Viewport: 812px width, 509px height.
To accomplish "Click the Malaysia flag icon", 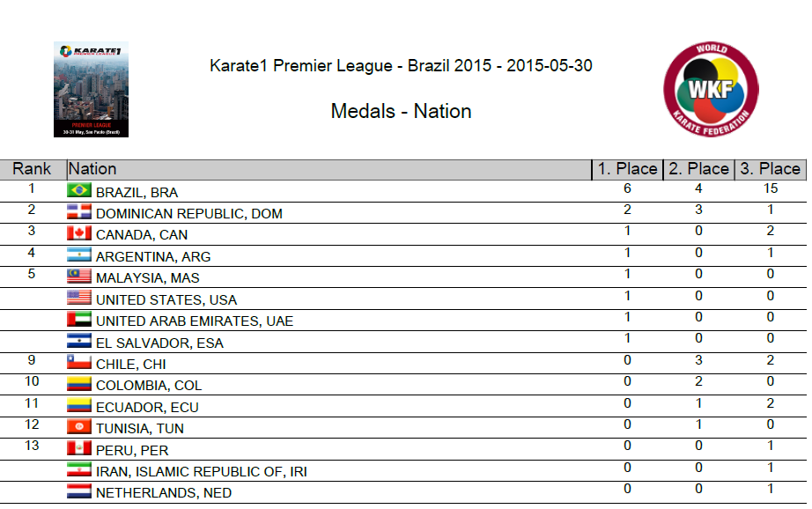I will coord(79,277).
